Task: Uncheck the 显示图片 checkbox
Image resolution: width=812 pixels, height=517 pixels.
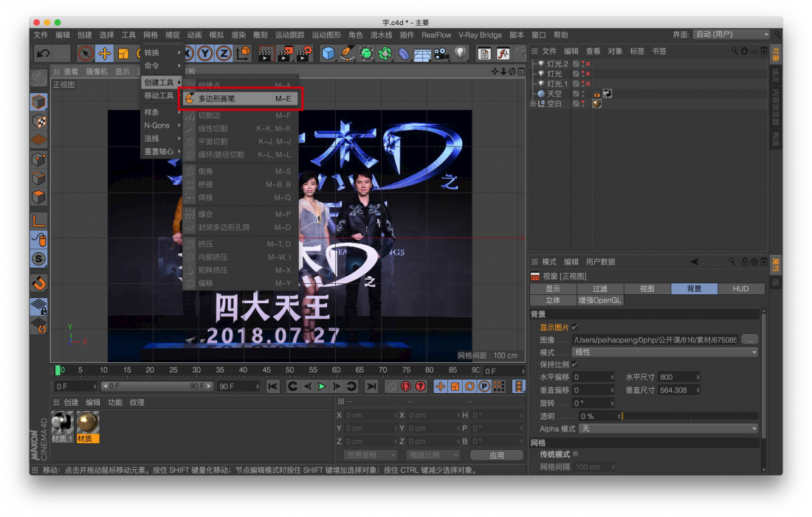Action: pyautogui.click(x=575, y=327)
